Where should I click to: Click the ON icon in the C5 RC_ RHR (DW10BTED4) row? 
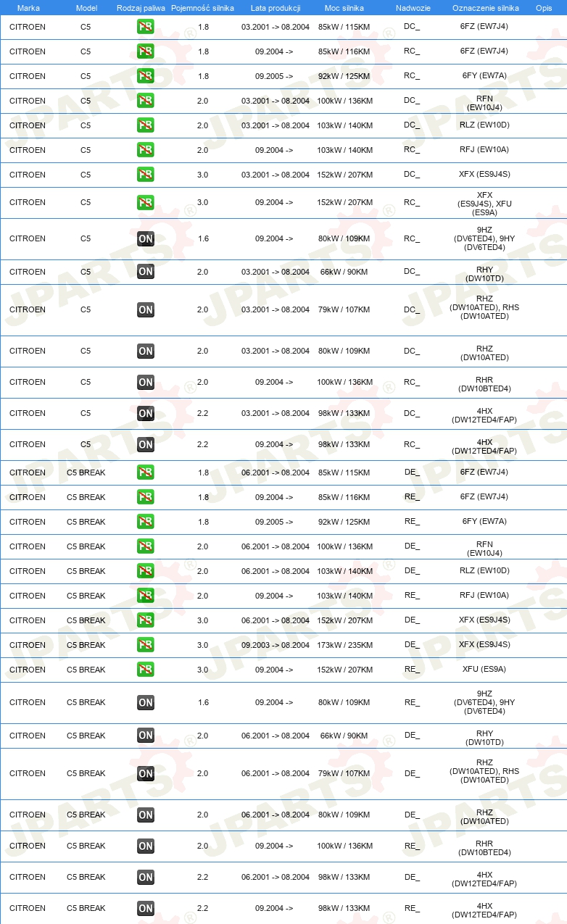[145, 382]
